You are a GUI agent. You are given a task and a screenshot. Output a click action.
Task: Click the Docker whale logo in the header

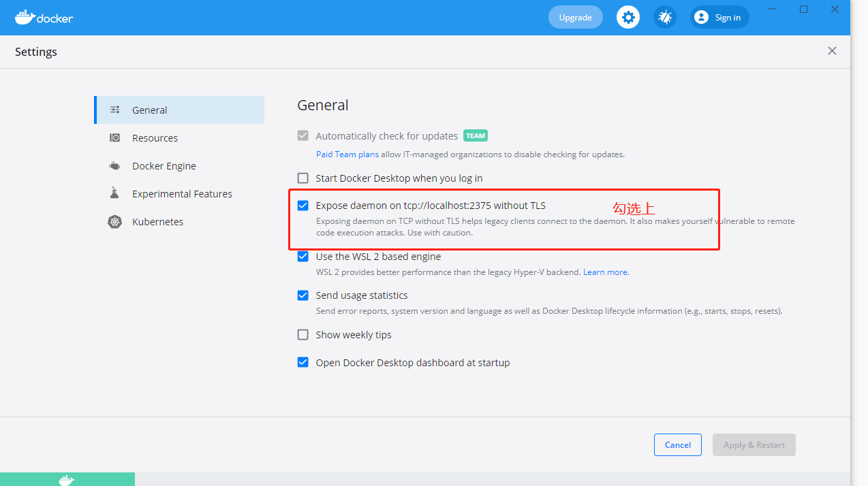[x=44, y=17]
